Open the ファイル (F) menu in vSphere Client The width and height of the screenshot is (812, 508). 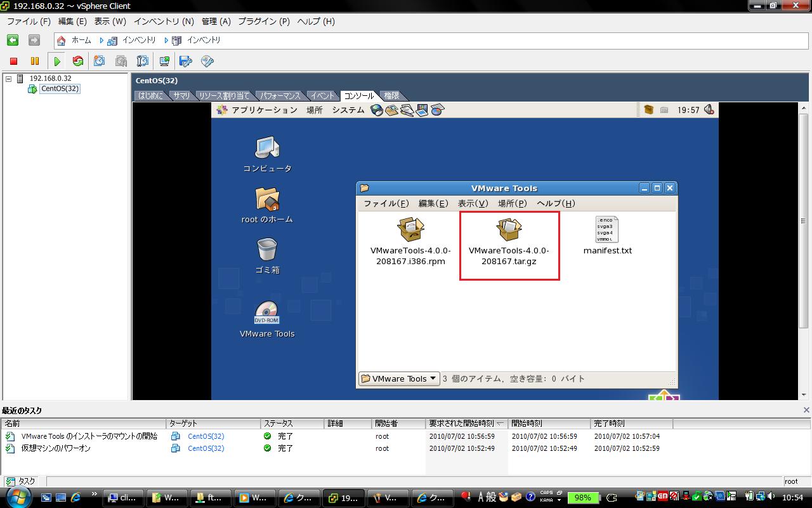tap(29, 21)
